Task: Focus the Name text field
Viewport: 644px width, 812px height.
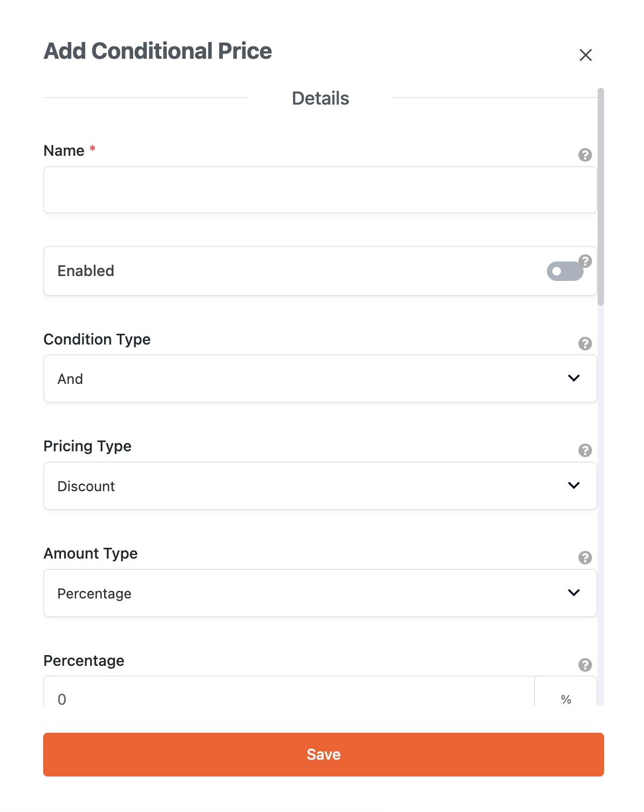Action: point(320,190)
